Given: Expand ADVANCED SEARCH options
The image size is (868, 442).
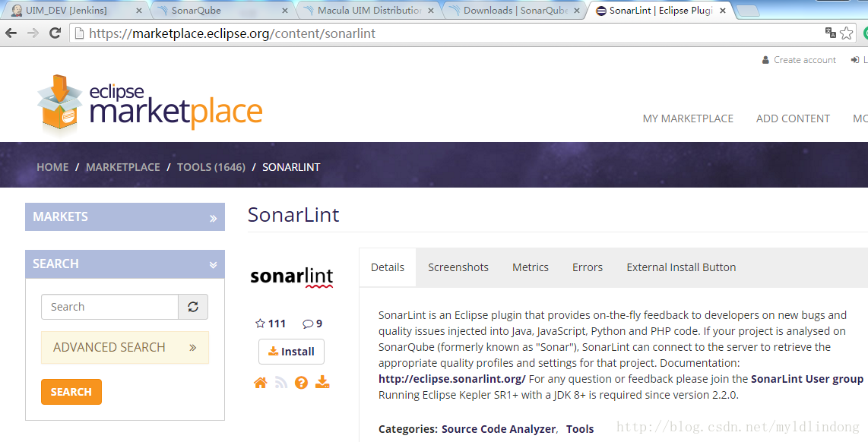Looking at the screenshot, I should (125, 347).
